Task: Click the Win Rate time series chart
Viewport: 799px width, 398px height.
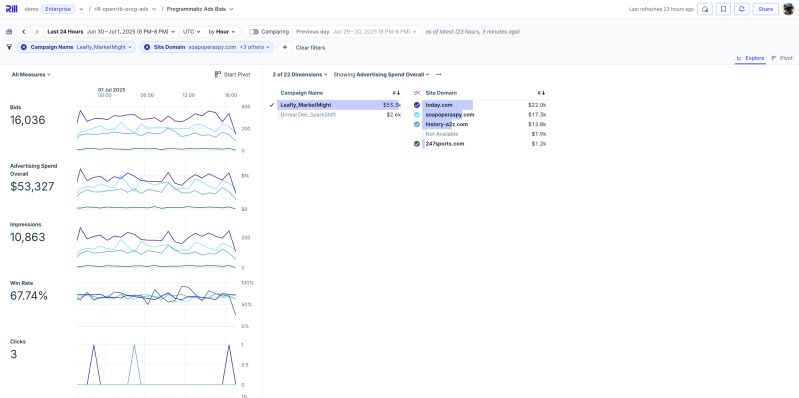Action: (x=156, y=304)
